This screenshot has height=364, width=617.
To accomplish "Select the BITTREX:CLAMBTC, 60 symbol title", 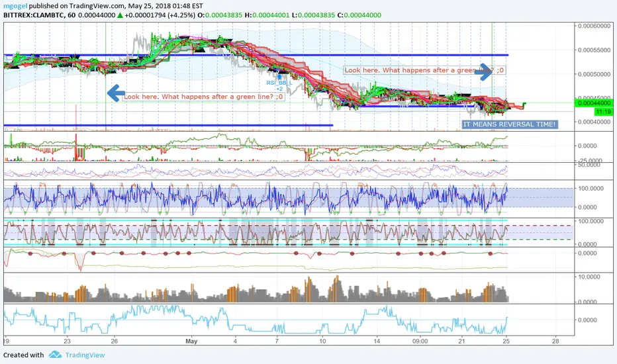I will (x=40, y=15).
